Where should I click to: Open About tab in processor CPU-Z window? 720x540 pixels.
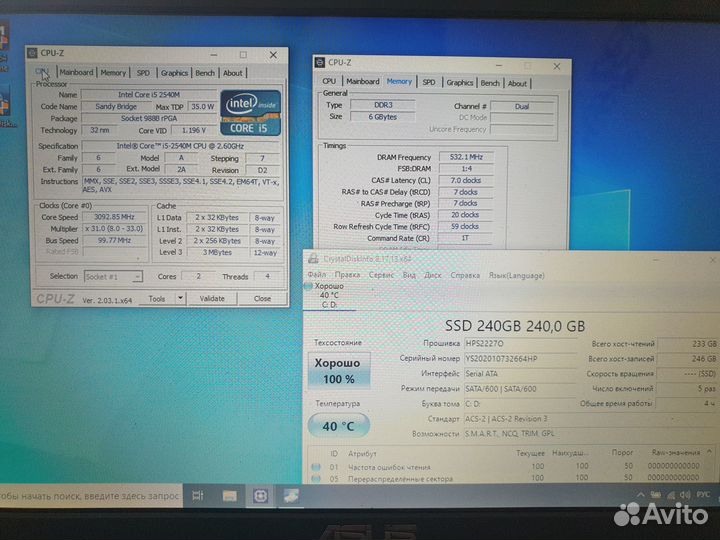[x=233, y=73]
